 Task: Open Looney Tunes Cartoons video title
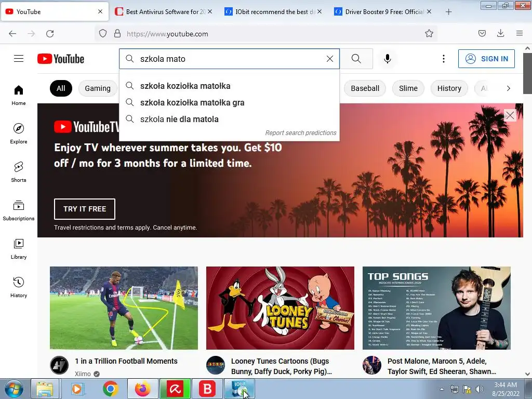(282, 366)
